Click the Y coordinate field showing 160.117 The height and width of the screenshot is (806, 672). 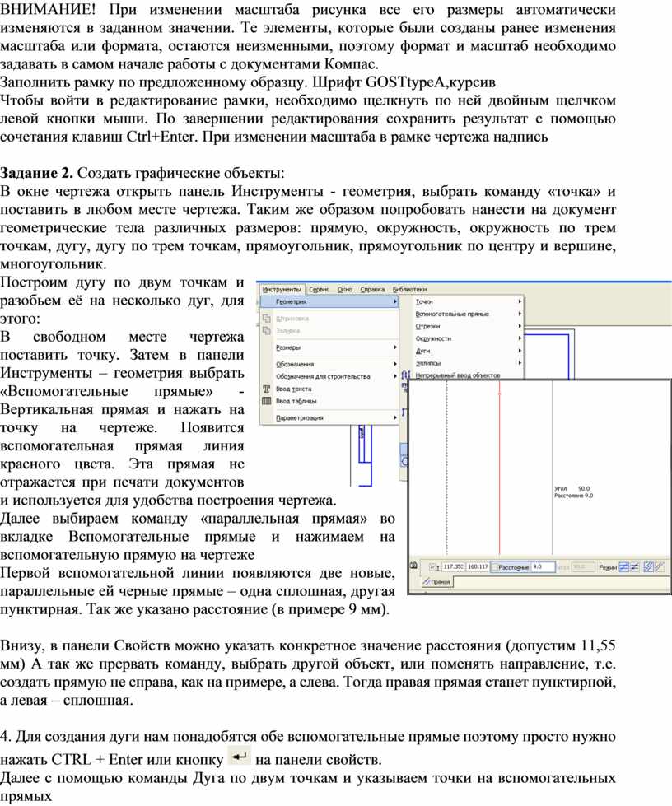point(478,567)
